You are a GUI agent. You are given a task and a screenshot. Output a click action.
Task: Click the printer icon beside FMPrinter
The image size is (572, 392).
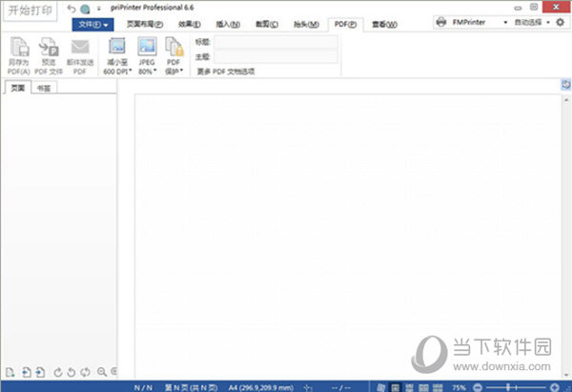pos(441,22)
